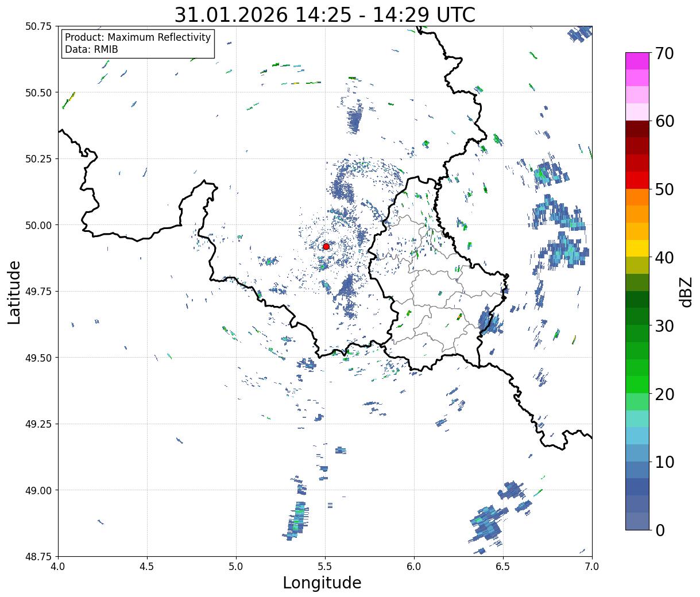Click the latitude tick label 50.25
700x597 pixels.
click(x=38, y=159)
